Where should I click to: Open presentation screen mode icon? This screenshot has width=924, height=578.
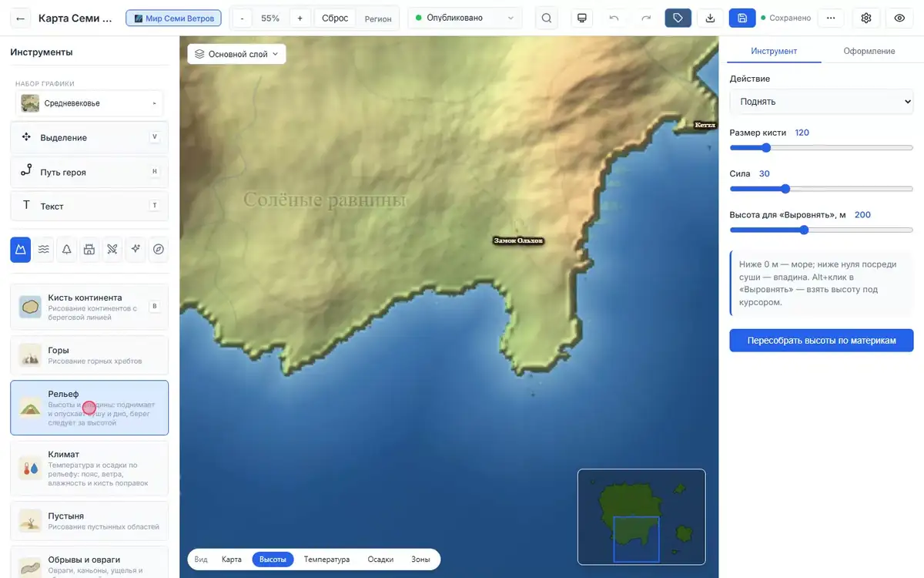(582, 18)
